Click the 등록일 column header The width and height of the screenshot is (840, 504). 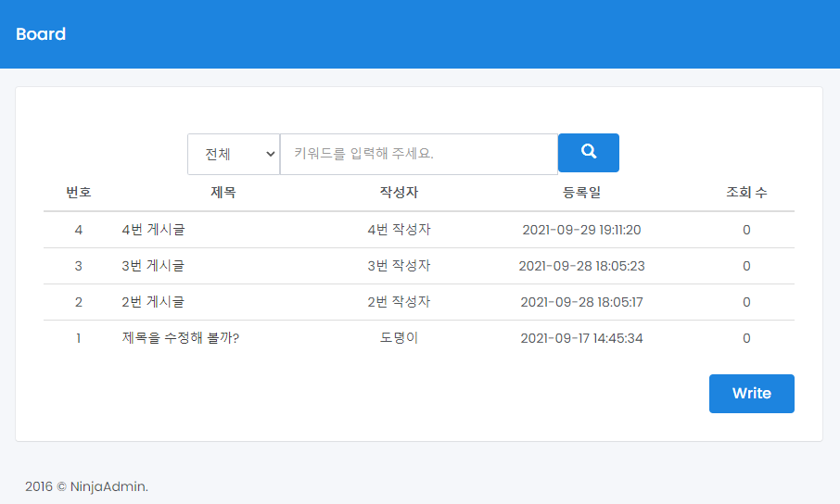[581, 193]
